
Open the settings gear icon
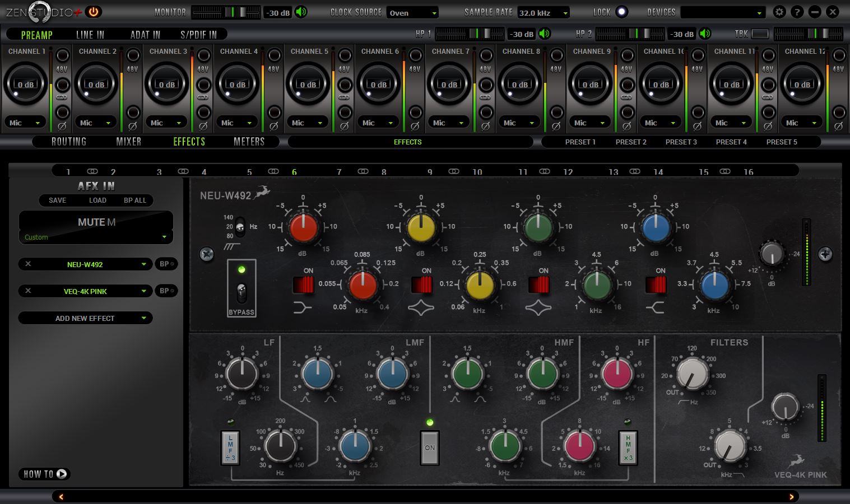(779, 12)
